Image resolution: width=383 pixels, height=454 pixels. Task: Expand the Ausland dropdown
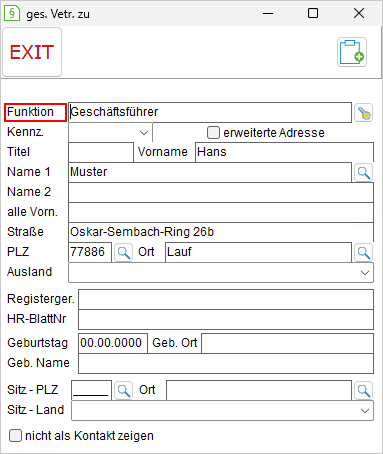coord(221,272)
